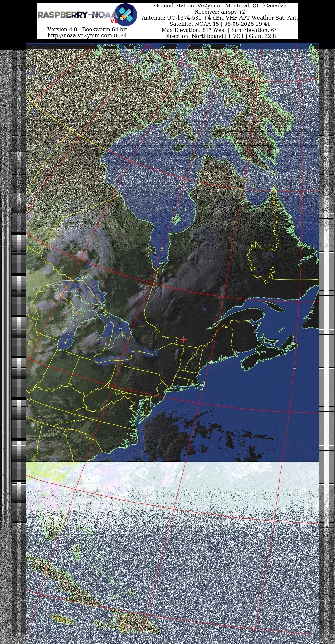
Task: Click the 'Version 4.0 - Bookworm 64-bit' text
Action: pos(87,29)
